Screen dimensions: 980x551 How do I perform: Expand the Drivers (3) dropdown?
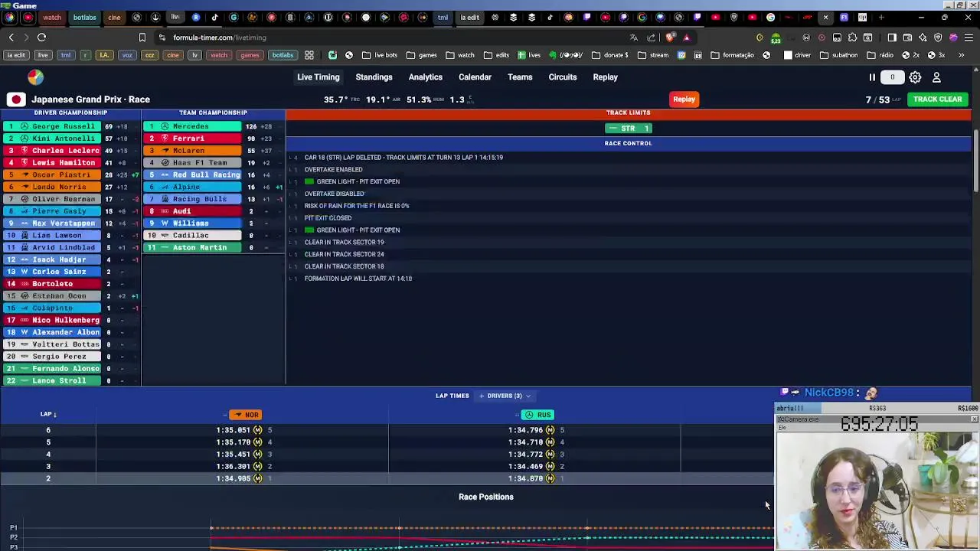coord(504,396)
